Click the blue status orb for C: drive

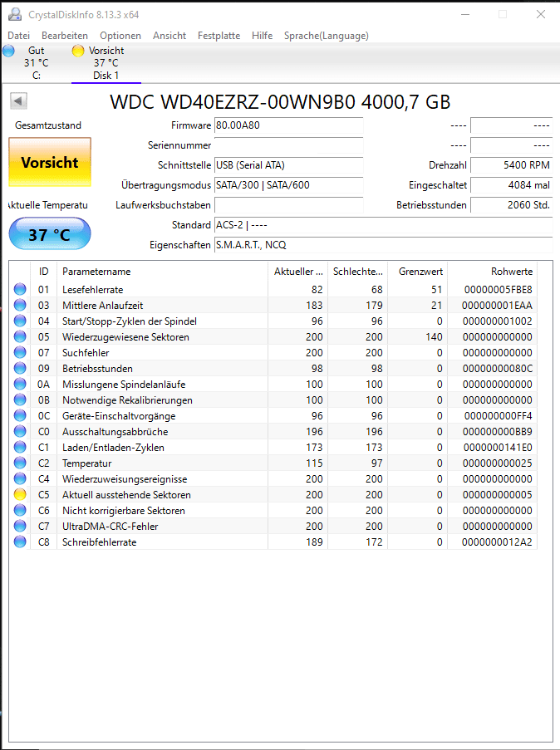(8, 51)
